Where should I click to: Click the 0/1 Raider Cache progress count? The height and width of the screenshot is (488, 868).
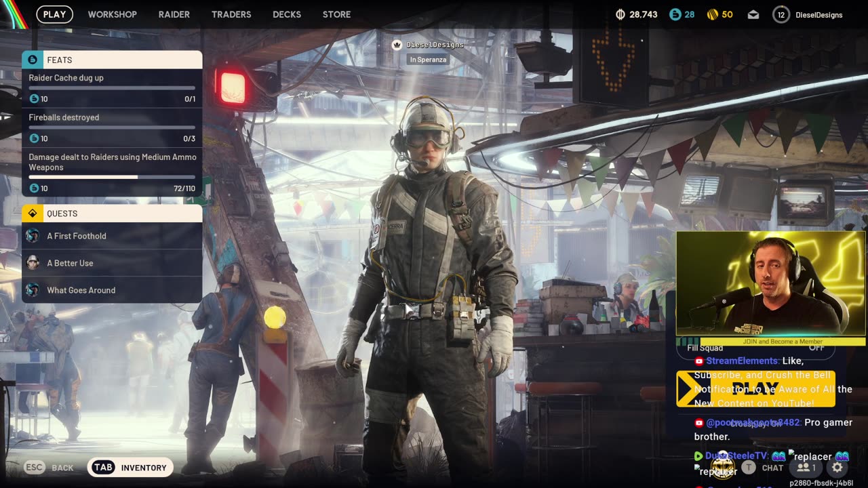click(x=189, y=99)
